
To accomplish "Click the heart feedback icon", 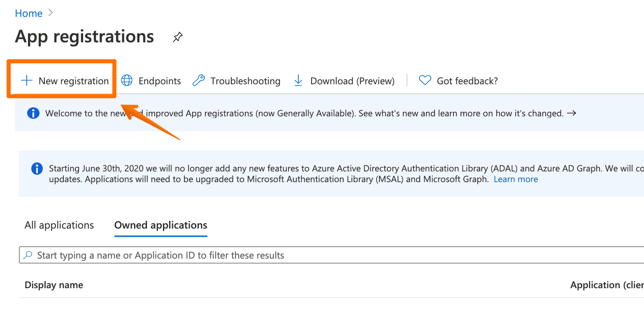I will pyautogui.click(x=425, y=81).
